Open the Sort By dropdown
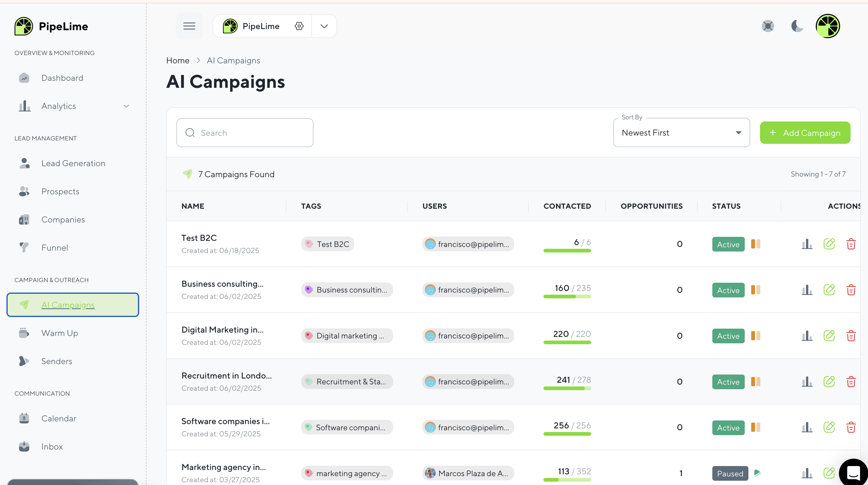 (681, 133)
